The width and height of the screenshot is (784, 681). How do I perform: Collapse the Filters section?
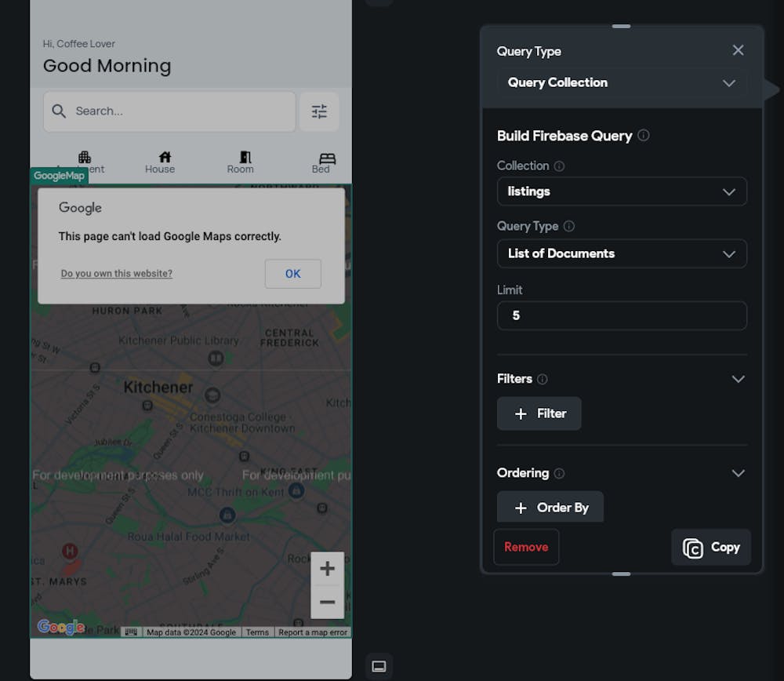[738, 379]
